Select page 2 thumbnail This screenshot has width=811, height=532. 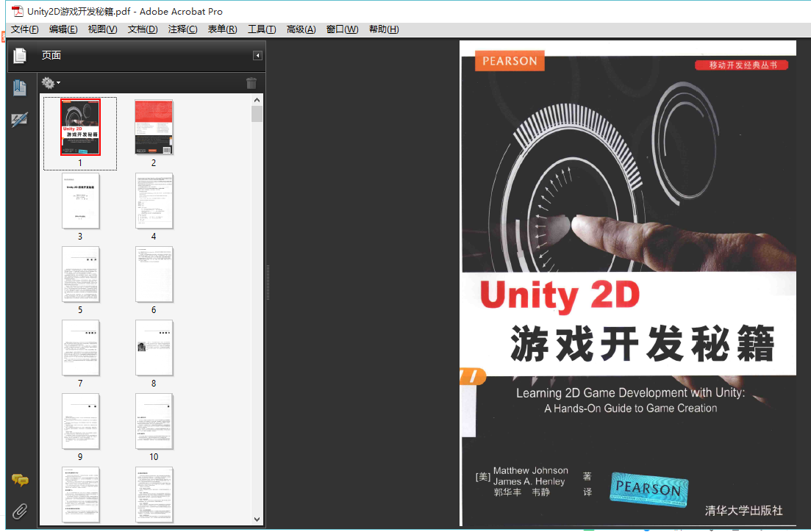(154, 127)
